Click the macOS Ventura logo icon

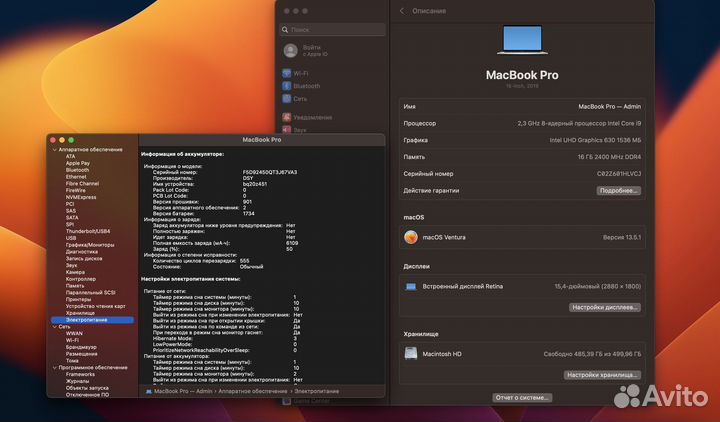pyautogui.click(x=411, y=237)
